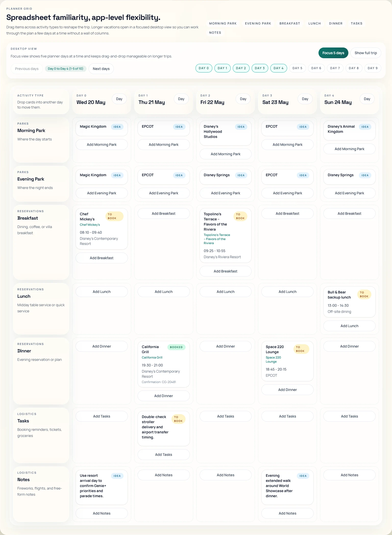Switch to Show full trip
The image size is (392, 535).
(365, 53)
